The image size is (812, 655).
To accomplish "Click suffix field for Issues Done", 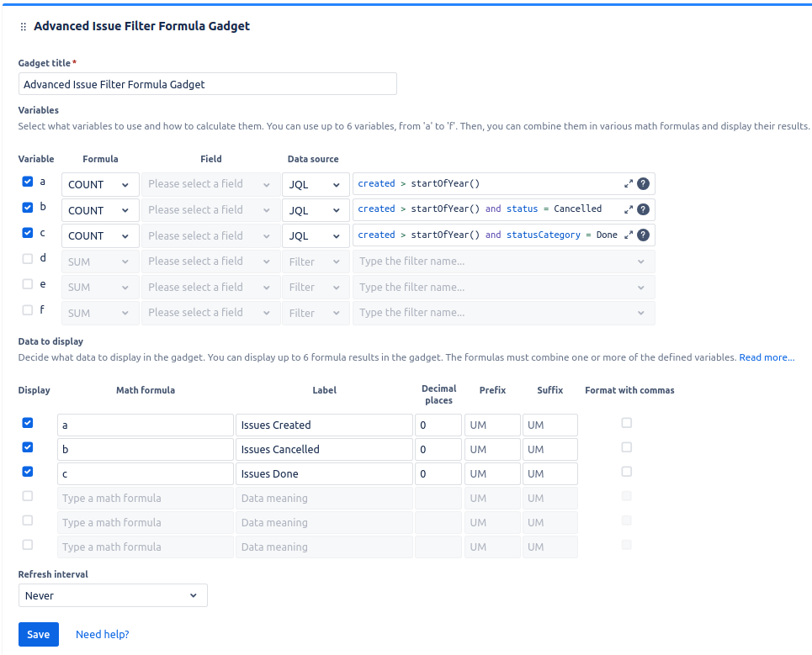I will click(x=550, y=473).
